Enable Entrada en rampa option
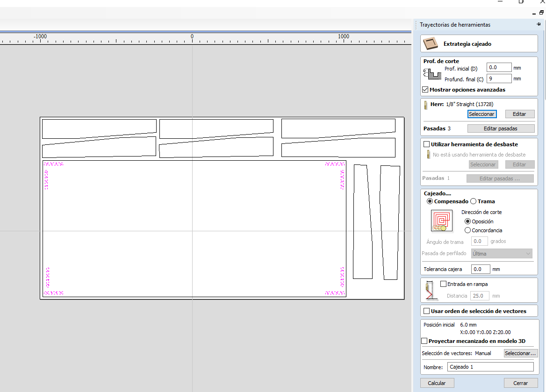The height and width of the screenshot is (392, 546). point(443,284)
